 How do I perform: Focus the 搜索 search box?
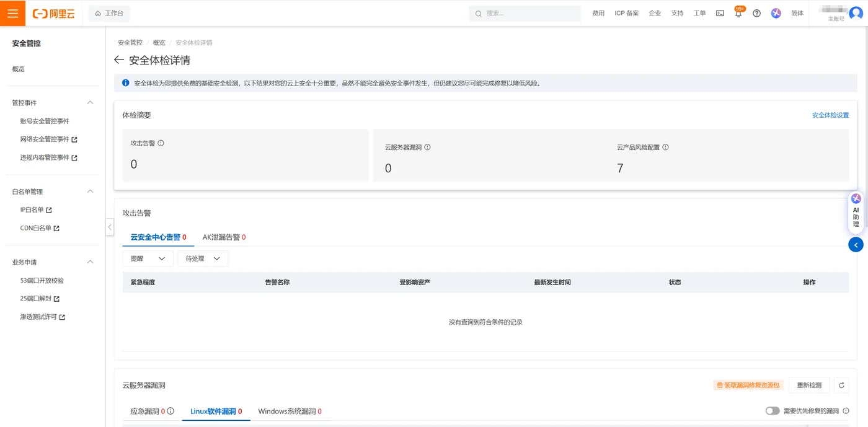pyautogui.click(x=525, y=13)
